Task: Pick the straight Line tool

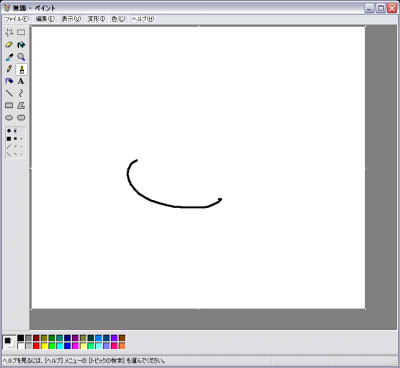Action: (9, 93)
